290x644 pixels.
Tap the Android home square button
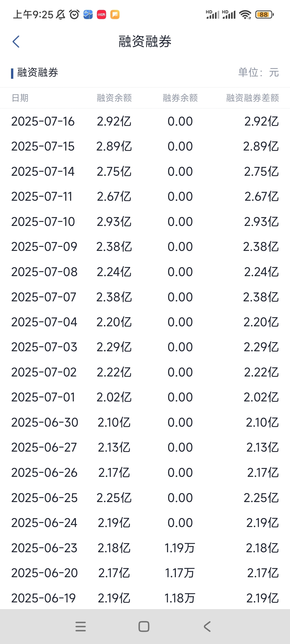click(144, 627)
